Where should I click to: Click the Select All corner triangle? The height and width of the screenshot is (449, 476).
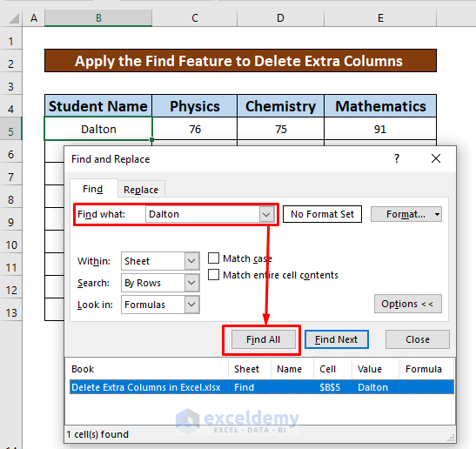14,18
